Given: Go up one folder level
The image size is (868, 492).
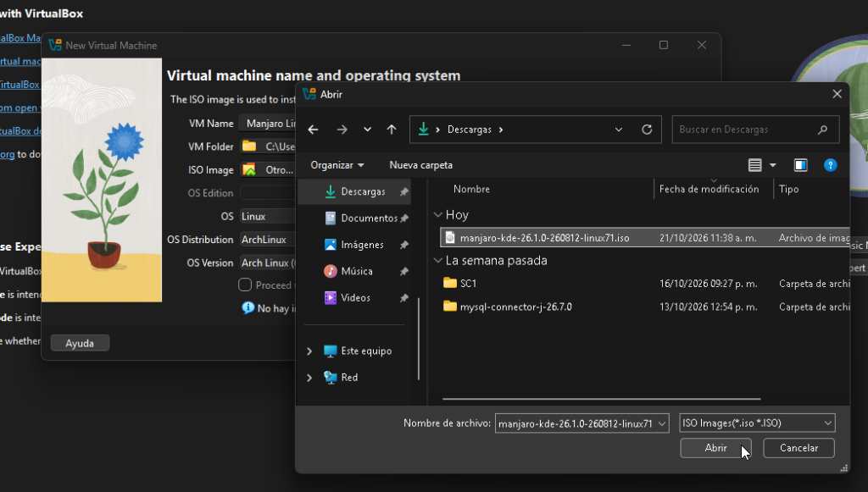Looking at the screenshot, I should point(392,130).
